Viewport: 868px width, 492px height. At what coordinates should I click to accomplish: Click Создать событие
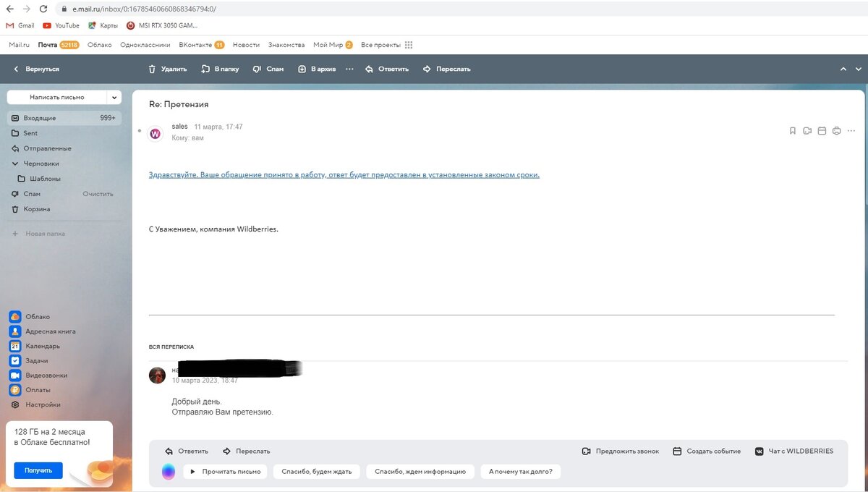(x=707, y=451)
